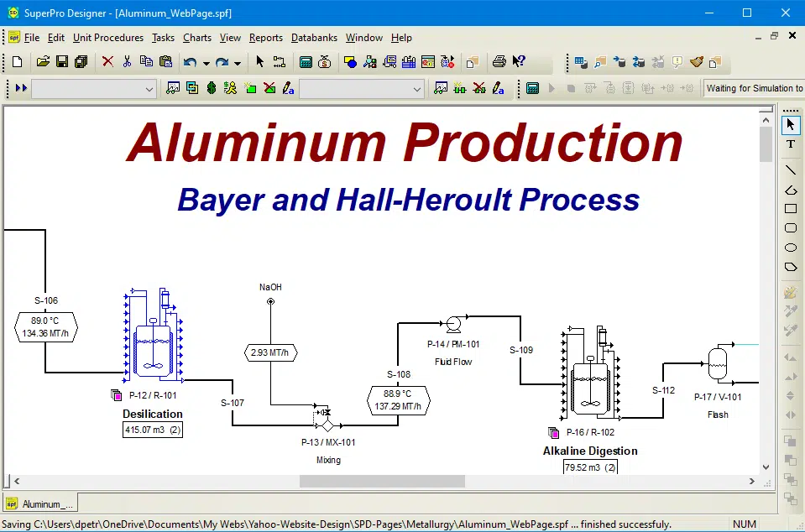Open the Undo dropdown arrow

pos(206,61)
